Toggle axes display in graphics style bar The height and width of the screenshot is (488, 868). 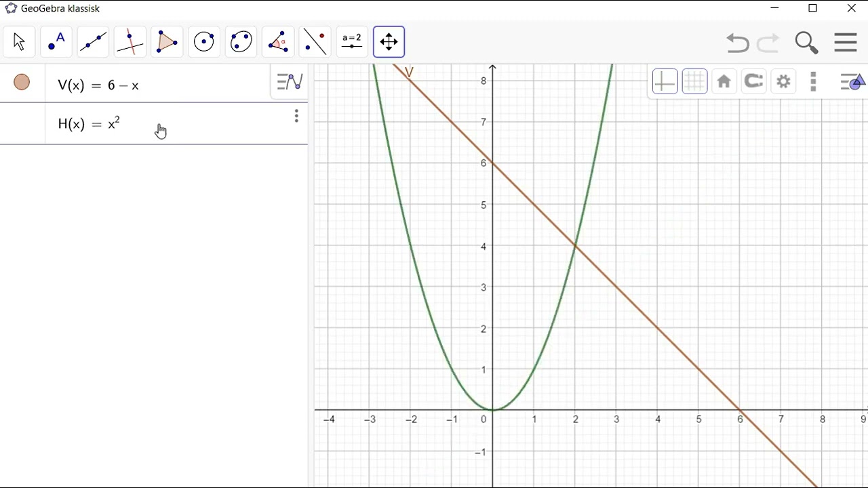[665, 82]
